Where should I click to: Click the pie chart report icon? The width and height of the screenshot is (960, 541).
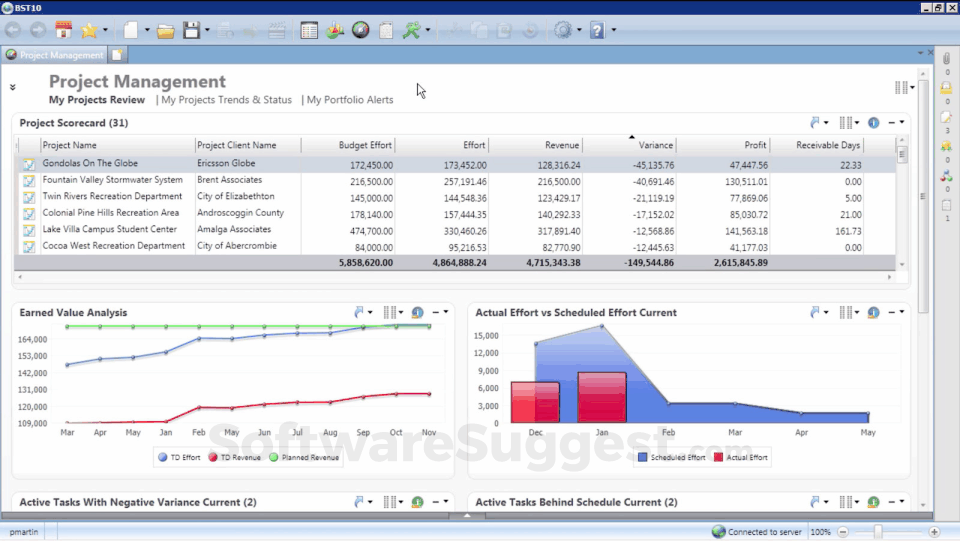click(x=335, y=30)
